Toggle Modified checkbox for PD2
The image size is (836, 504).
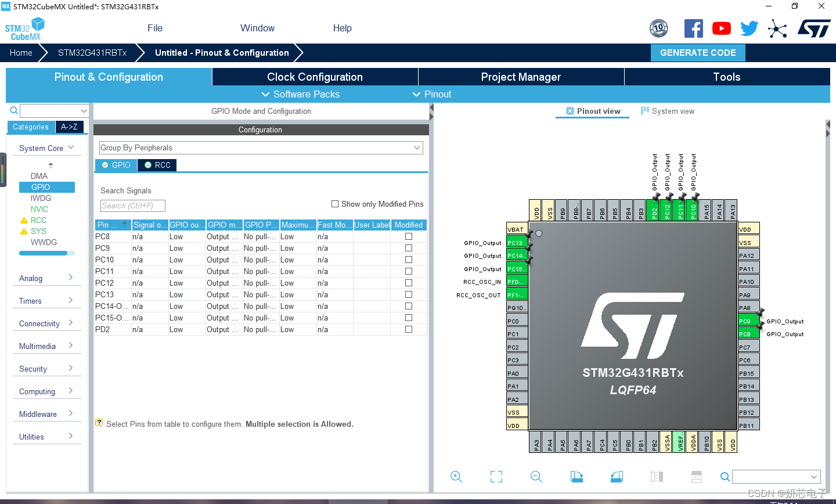pos(409,329)
